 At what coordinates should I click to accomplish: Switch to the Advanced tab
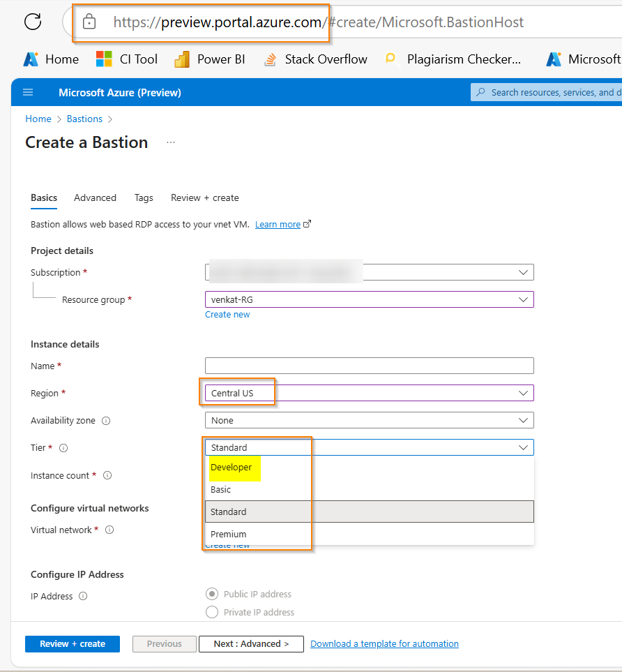click(x=95, y=198)
